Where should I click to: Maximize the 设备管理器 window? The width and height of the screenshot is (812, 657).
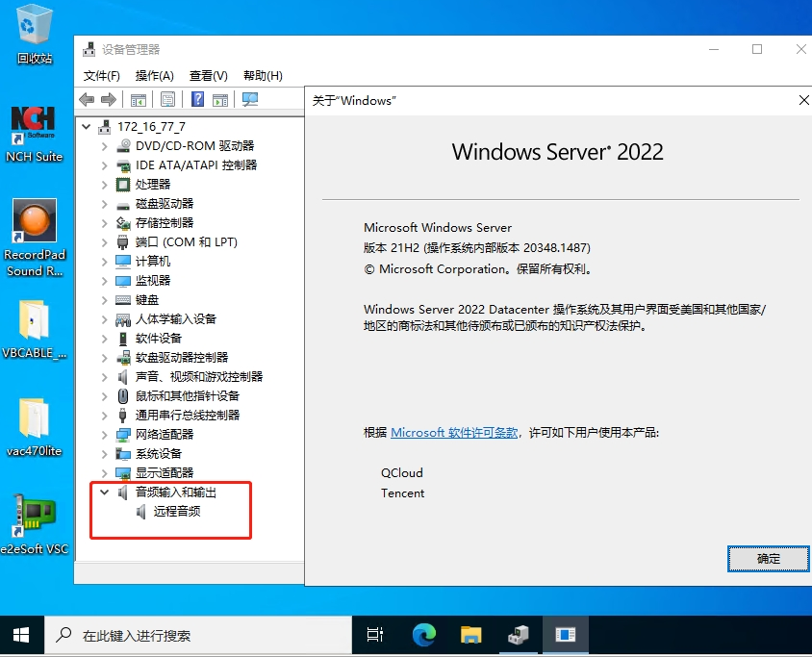(757, 49)
